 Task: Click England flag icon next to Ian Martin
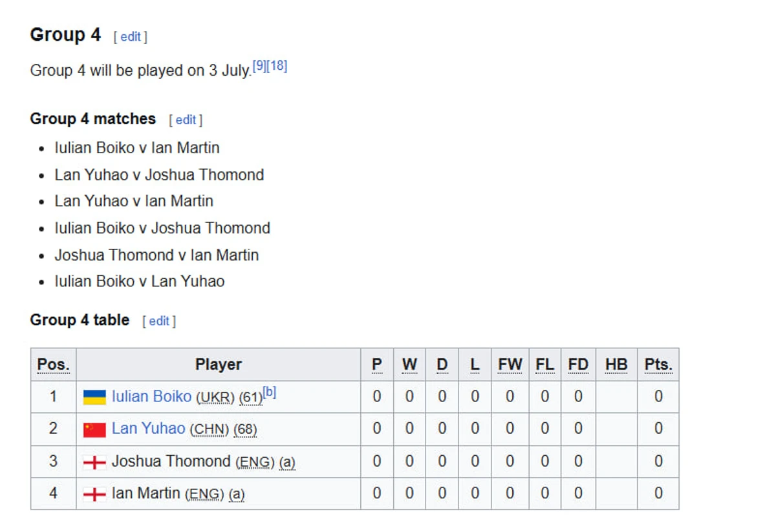[94, 495]
